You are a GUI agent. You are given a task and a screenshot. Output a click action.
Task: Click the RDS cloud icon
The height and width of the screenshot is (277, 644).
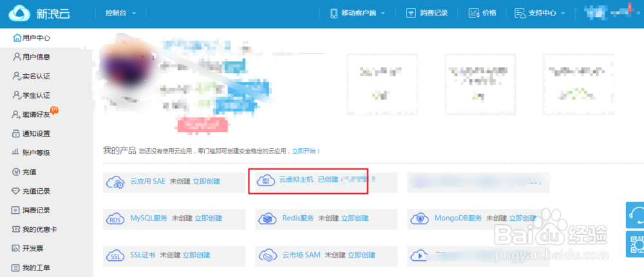click(x=115, y=218)
